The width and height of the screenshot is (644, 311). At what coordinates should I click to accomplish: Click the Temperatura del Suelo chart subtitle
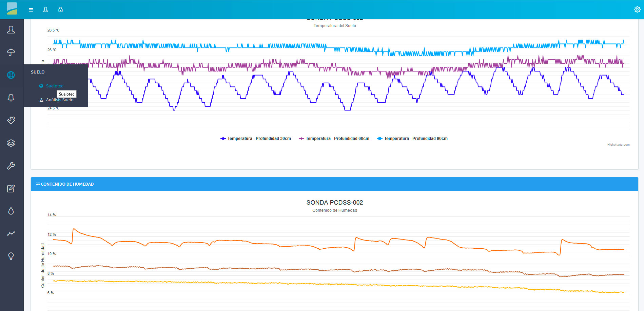(x=334, y=26)
